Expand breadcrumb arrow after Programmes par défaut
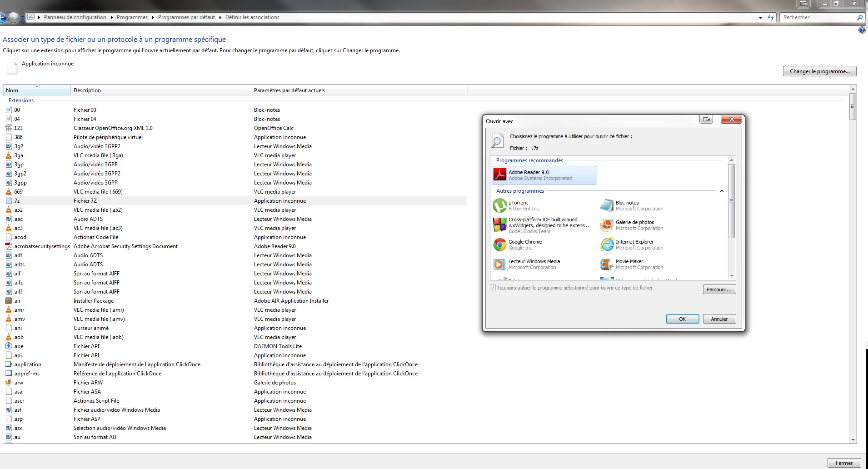Viewport: 868px width, 469px height. point(220,17)
